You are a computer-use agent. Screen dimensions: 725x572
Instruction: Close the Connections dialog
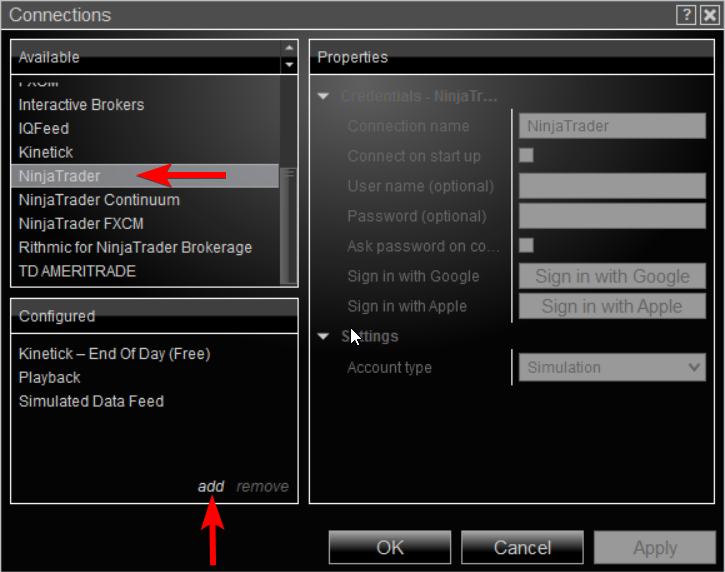710,15
